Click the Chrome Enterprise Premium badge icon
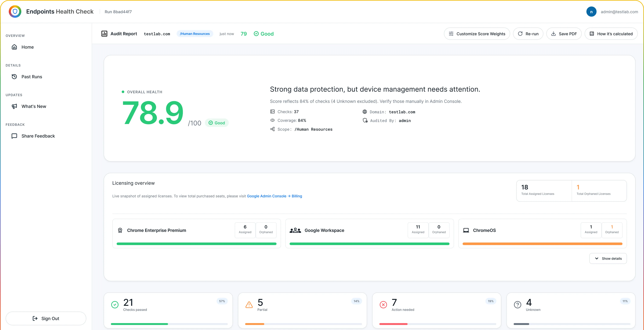The height and width of the screenshot is (330, 644). pyautogui.click(x=120, y=230)
